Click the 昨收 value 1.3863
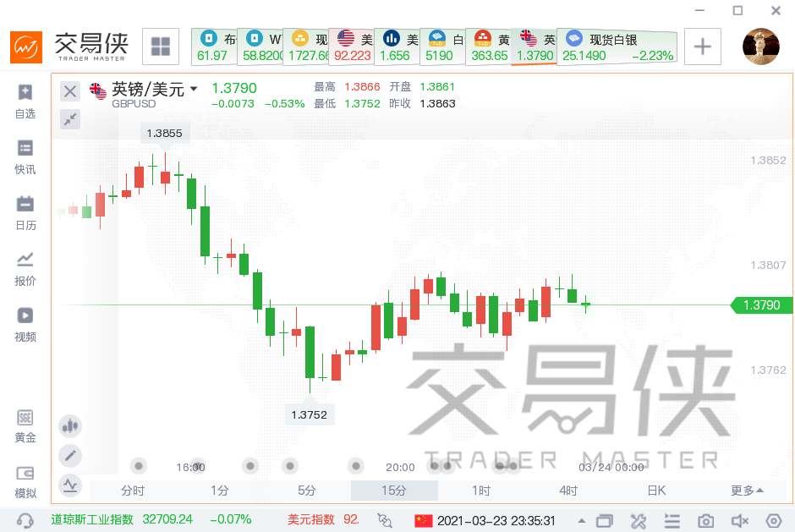 (x=437, y=103)
